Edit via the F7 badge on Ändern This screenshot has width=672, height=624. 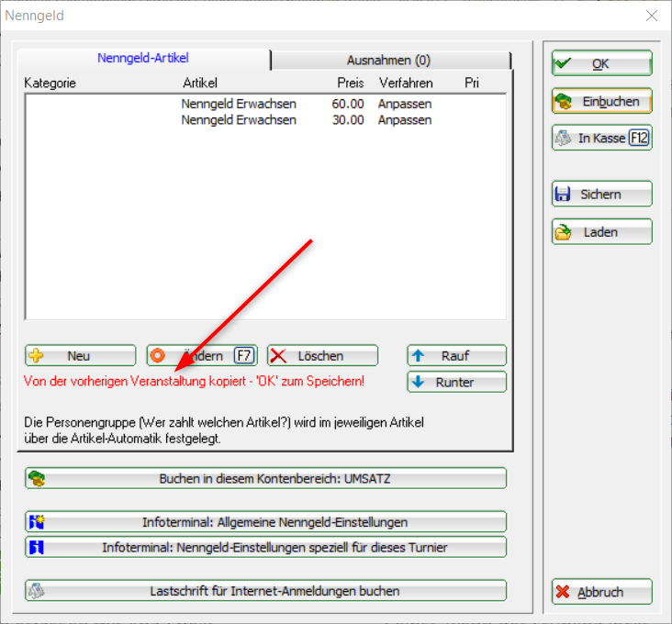[244, 355]
